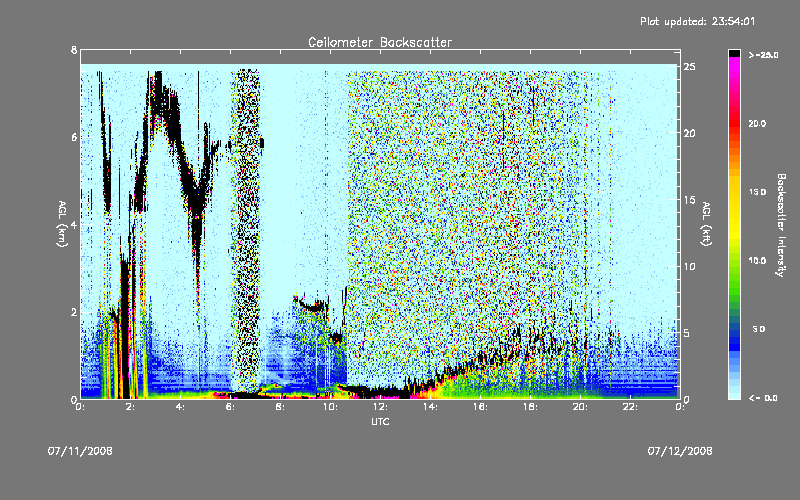Click the colorbar ">=25.0" maximum label

coord(763,55)
